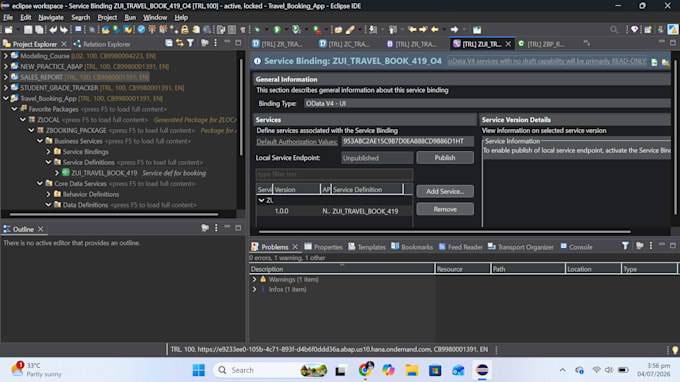The width and height of the screenshot is (680, 382).
Task: Expand the Modeling_Course project
Action: 6,56
